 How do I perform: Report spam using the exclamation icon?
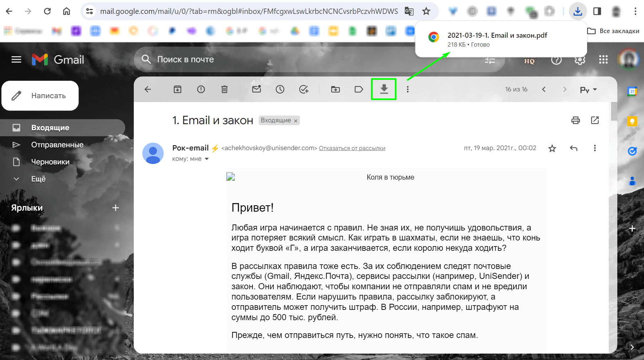point(201,89)
